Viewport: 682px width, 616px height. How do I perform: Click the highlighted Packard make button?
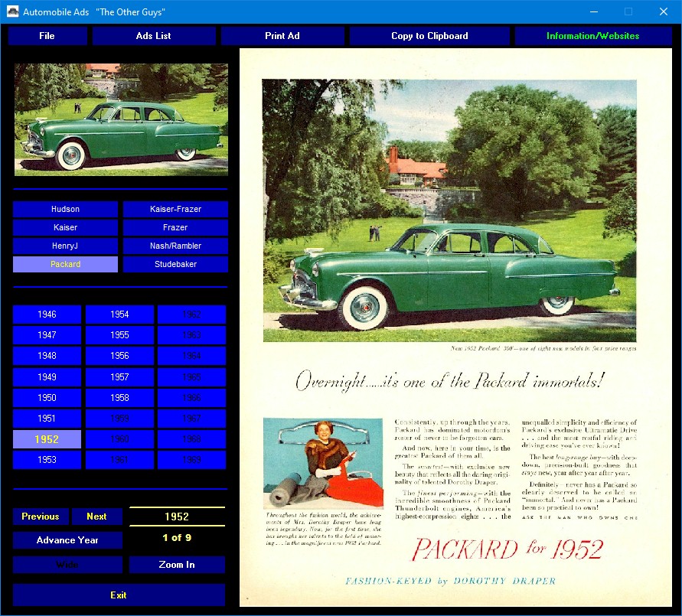(x=65, y=264)
